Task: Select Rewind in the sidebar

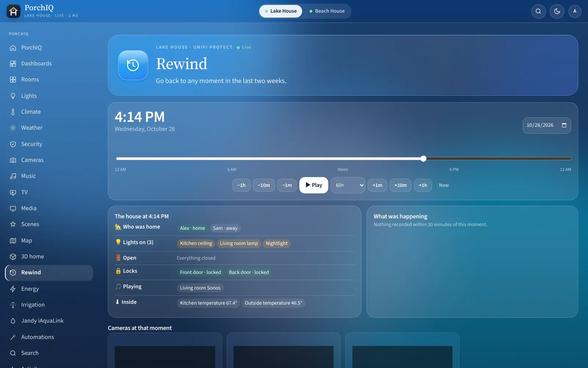Action: (x=49, y=273)
